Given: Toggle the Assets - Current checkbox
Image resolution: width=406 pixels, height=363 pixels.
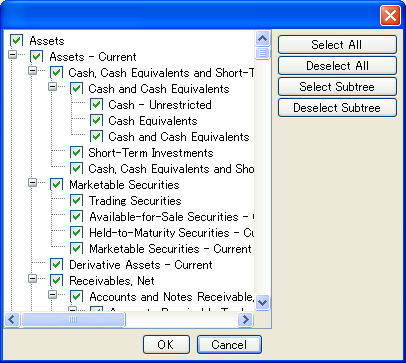Looking at the screenshot, I should (x=36, y=56).
